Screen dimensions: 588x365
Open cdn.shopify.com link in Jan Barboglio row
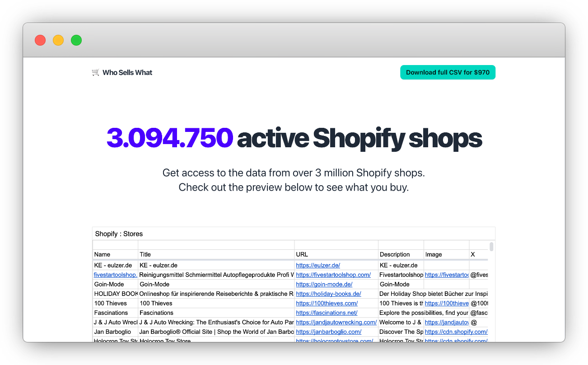pyautogui.click(x=456, y=332)
